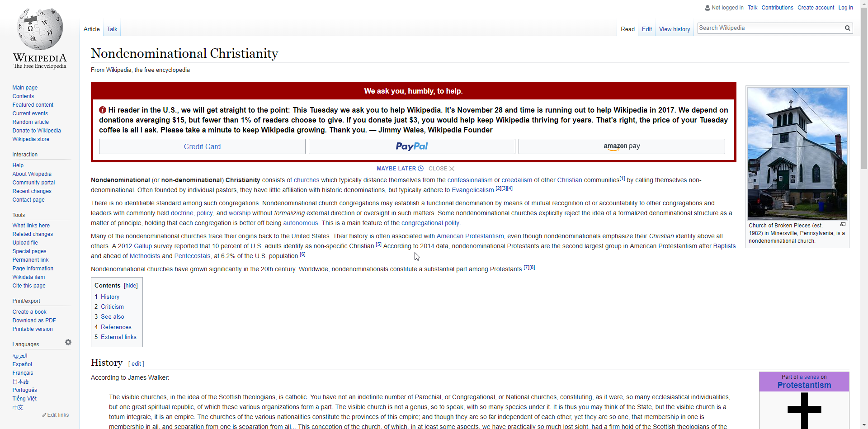Donate using the PayPal button

pyautogui.click(x=411, y=146)
